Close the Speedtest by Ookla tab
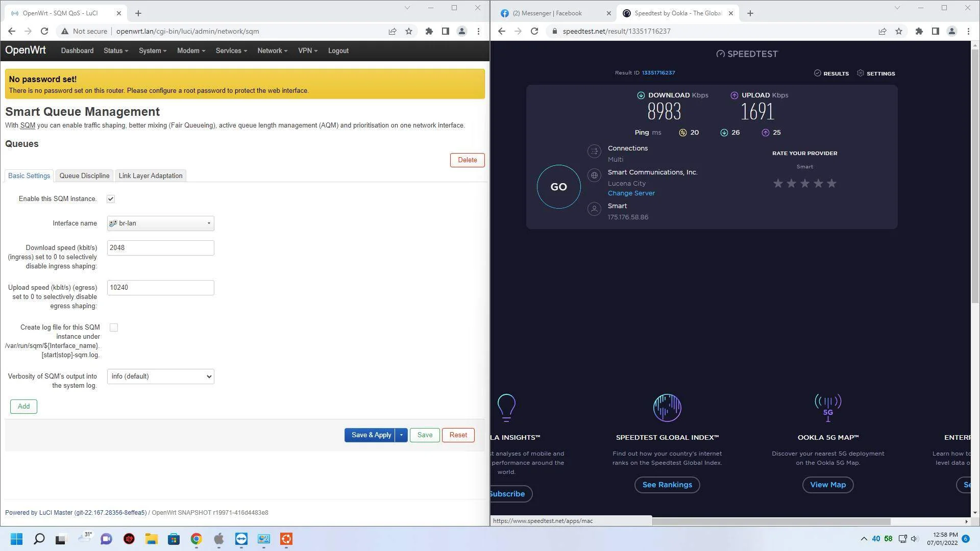The image size is (980, 551). pos(731,13)
